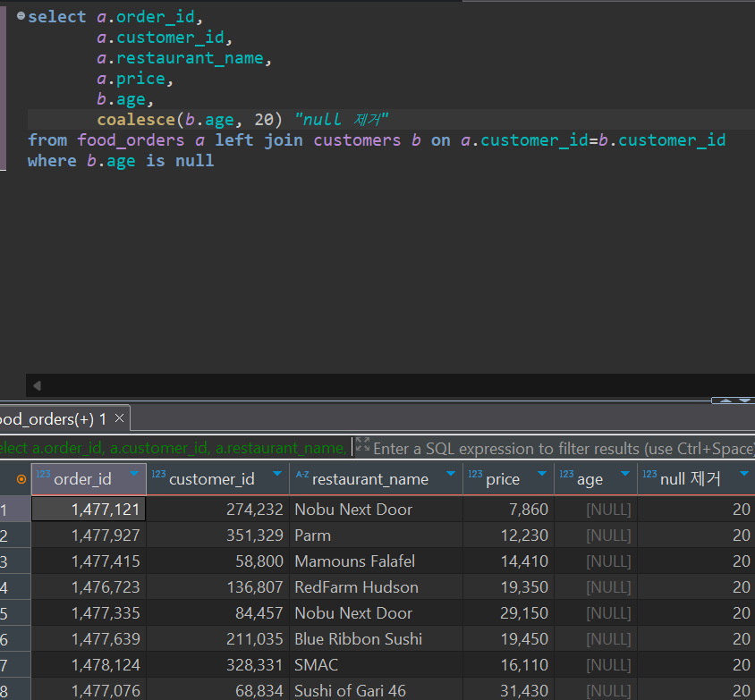Click the horizontal scrollbar left arrow
The height and width of the screenshot is (700, 755).
click(x=36, y=384)
